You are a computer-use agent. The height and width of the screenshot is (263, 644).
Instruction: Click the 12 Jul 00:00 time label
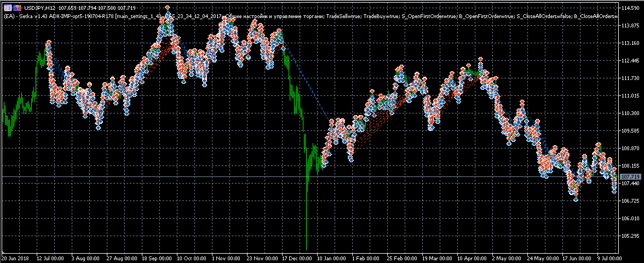coord(50,259)
